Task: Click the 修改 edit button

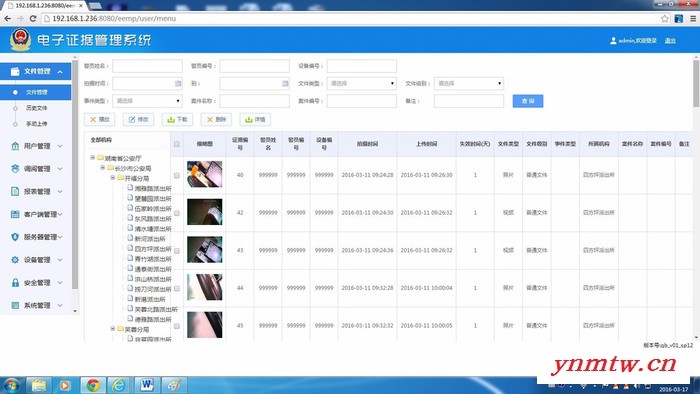Action: [138, 120]
